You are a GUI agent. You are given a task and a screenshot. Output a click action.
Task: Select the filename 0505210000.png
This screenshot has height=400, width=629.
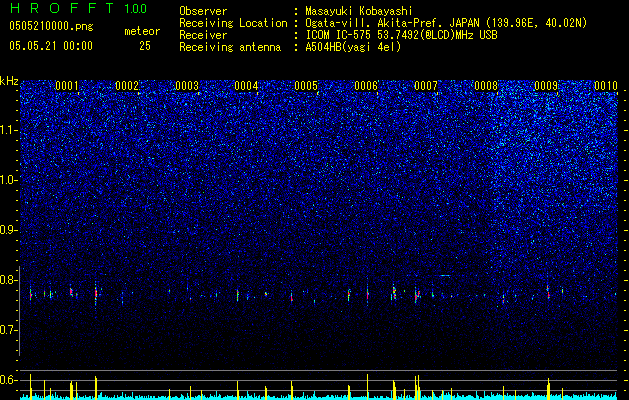(x=51, y=26)
